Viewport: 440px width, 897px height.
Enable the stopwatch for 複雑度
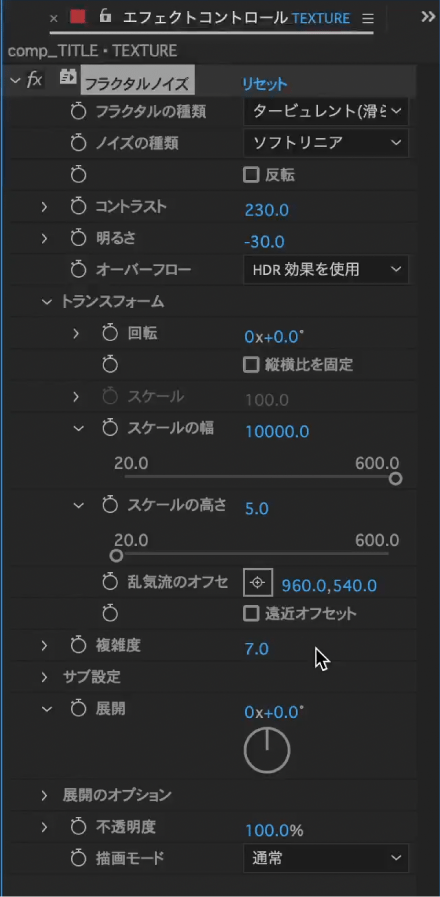pyautogui.click(x=78, y=646)
